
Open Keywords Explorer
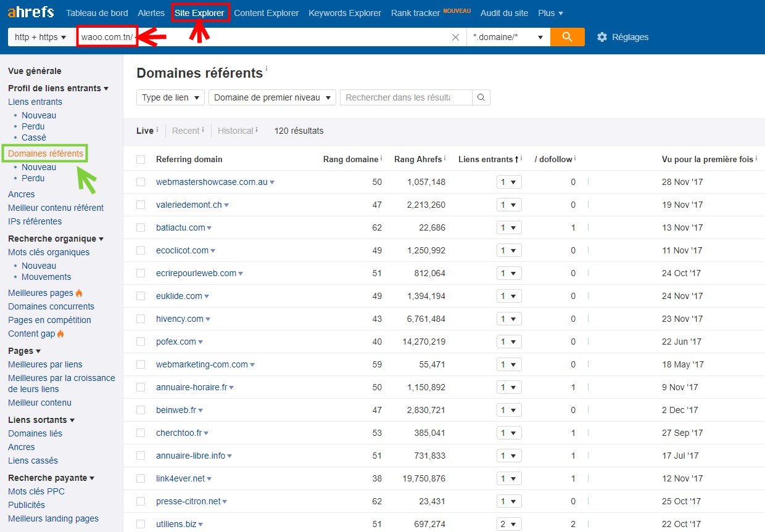pyautogui.click(x=345, y=13)
